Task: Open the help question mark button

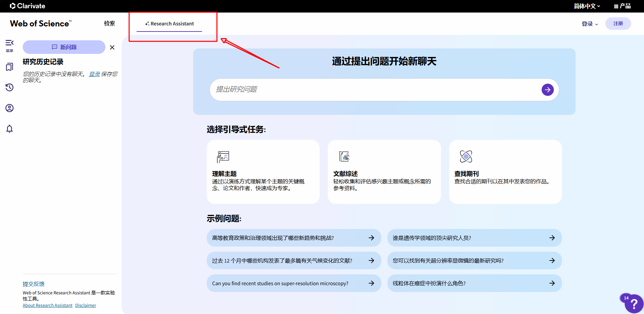Action: (633, 304)
